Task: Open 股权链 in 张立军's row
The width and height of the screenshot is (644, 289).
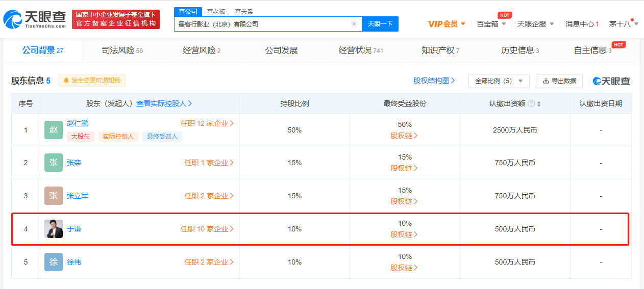Action: (x=404, y=201)
